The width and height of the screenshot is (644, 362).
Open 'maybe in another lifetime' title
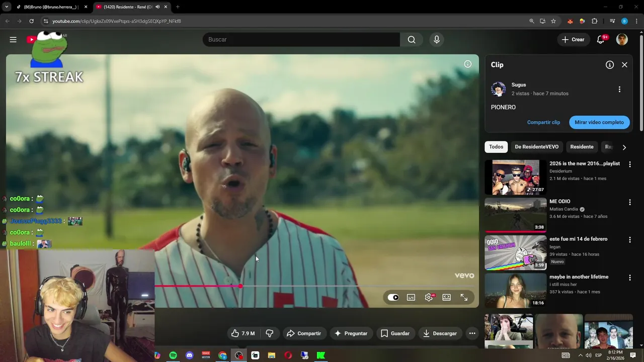point(579,277)
